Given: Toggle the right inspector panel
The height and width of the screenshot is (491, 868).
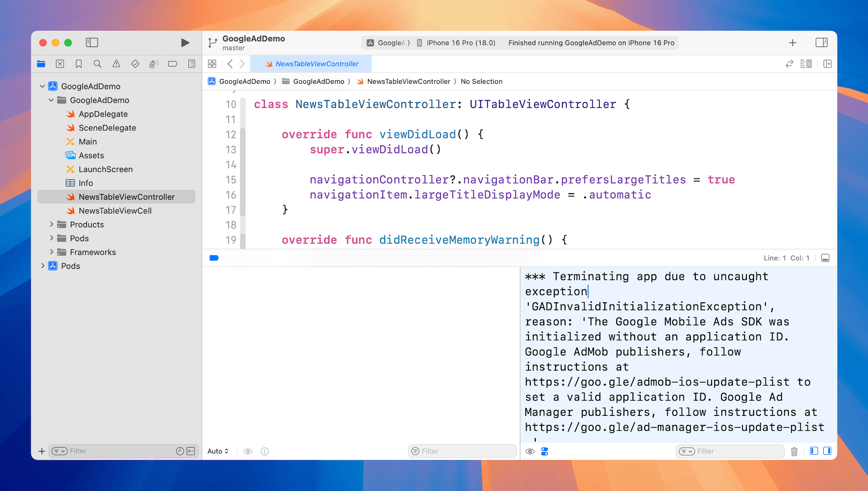Looking at the screenshot, I should tap(821, 43).
